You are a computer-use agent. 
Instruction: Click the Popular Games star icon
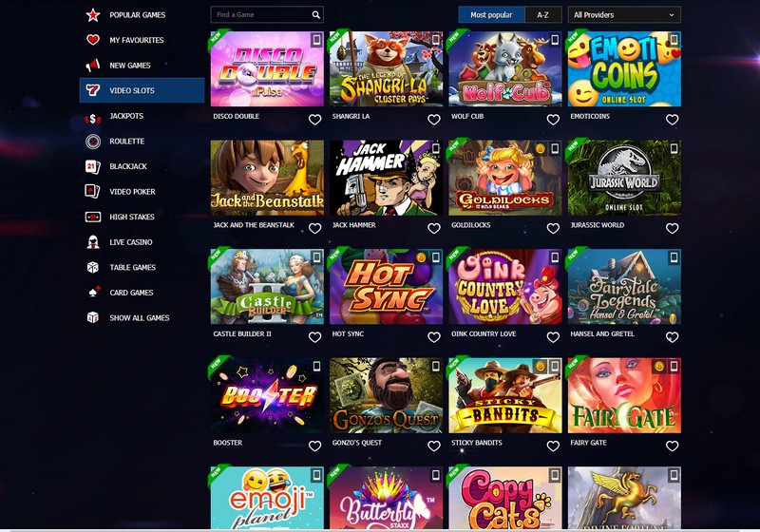[92, 15]
